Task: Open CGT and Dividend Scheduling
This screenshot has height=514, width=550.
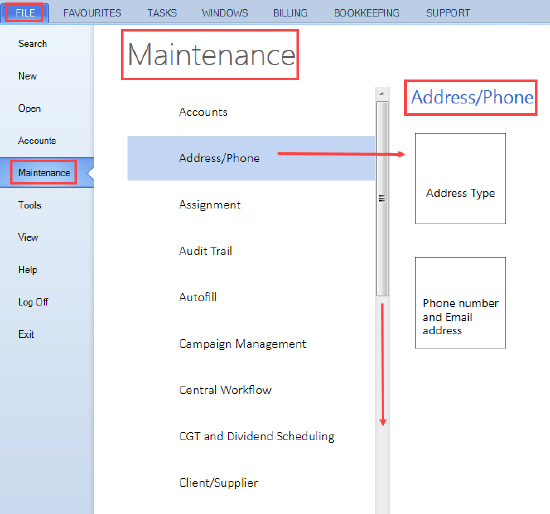Action: point(256,436)
